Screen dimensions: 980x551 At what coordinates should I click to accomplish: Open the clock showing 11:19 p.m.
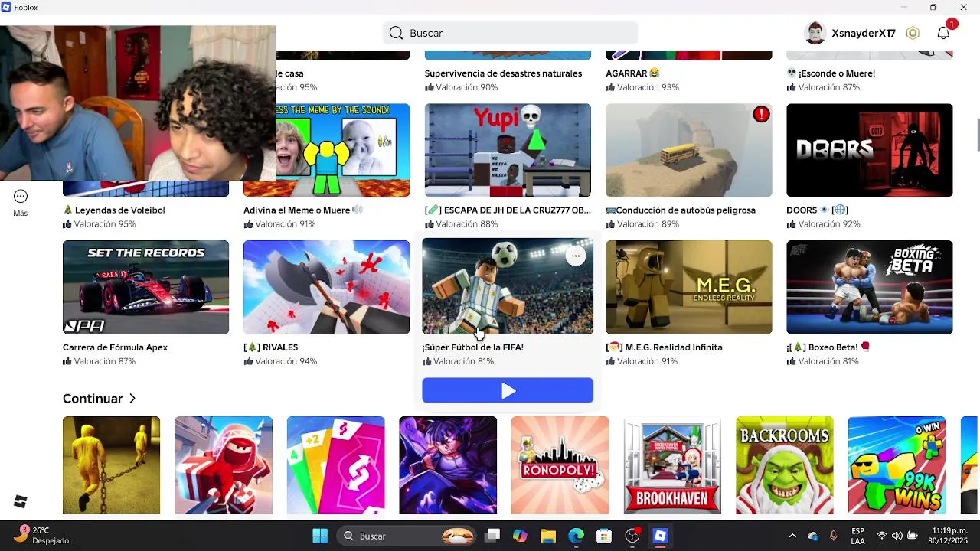949,536
